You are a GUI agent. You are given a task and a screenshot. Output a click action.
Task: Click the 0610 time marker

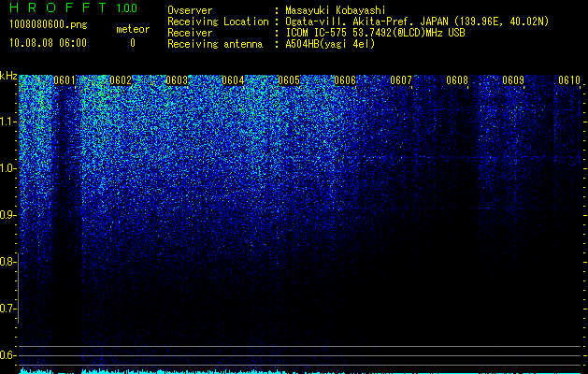click(569, 80)
